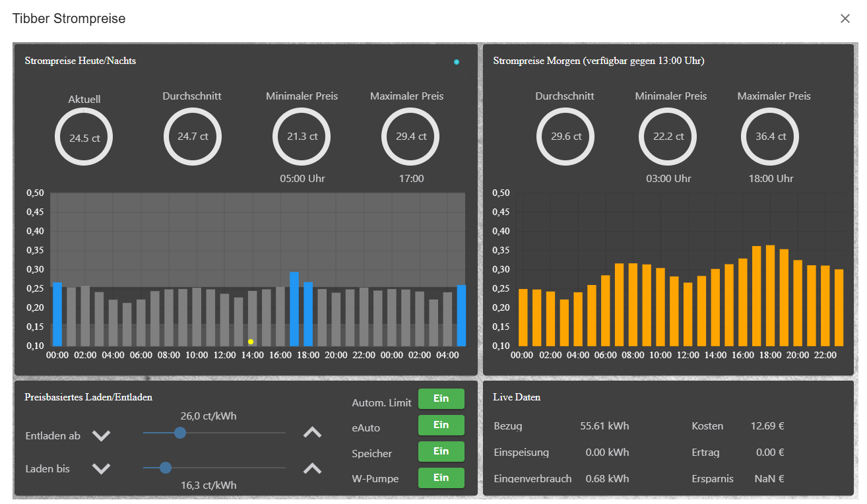Click the 'Live Daten' heading
This screenshot has width=867, height=504.
click(517, 397)
